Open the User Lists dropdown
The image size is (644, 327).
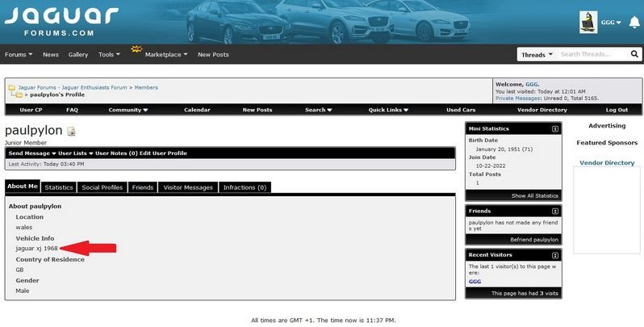coord(73,153)
